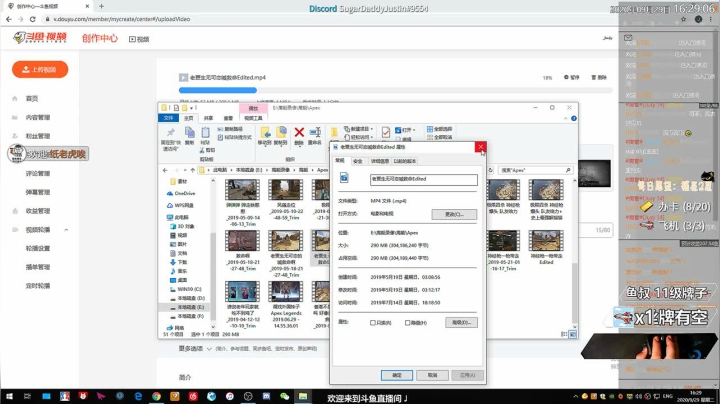Switch to the Security tab in properties dialog

tap(358, 161)
